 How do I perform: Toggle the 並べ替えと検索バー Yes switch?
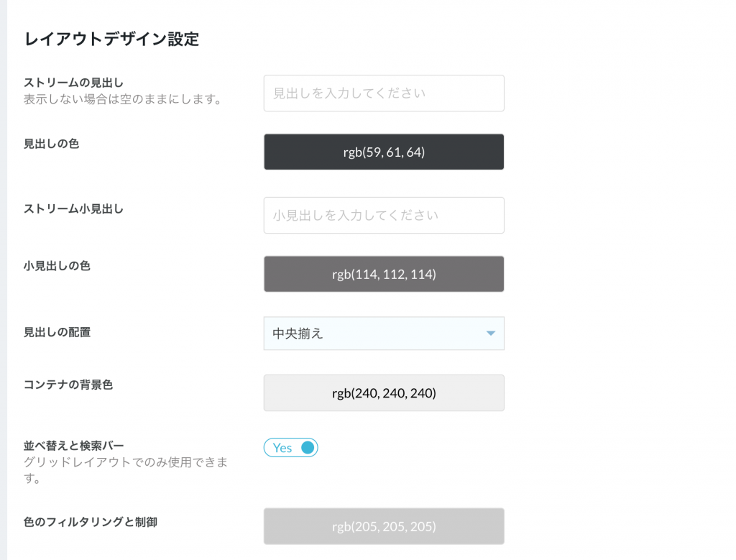[x=291, y=447]
